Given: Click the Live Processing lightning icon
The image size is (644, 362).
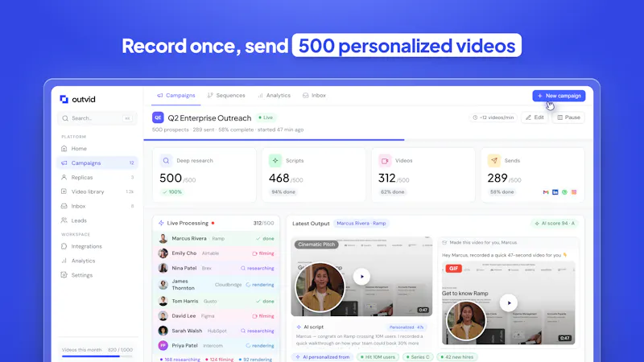Looking at the screenshot, I should 161,223.
